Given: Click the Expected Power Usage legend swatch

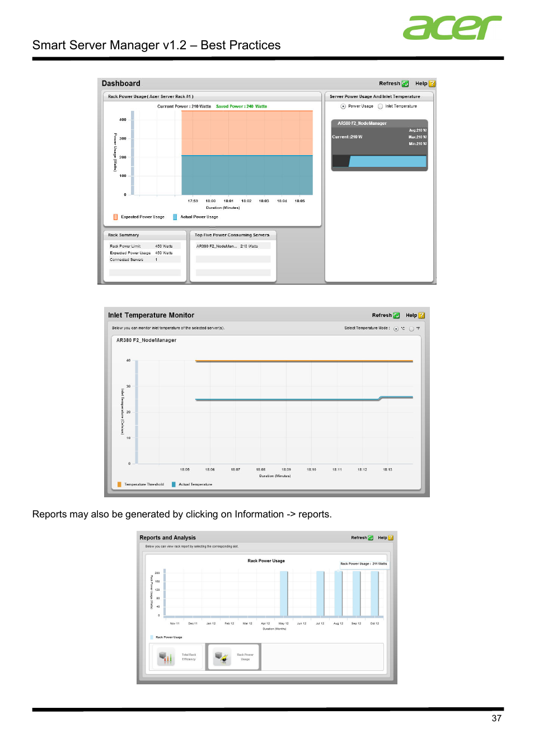Looking at the screenshot, I should 115,217.
